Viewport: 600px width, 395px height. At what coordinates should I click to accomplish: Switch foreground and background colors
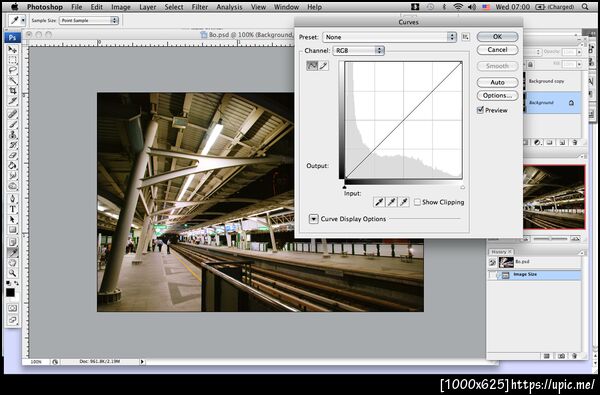tap(16, 283)
